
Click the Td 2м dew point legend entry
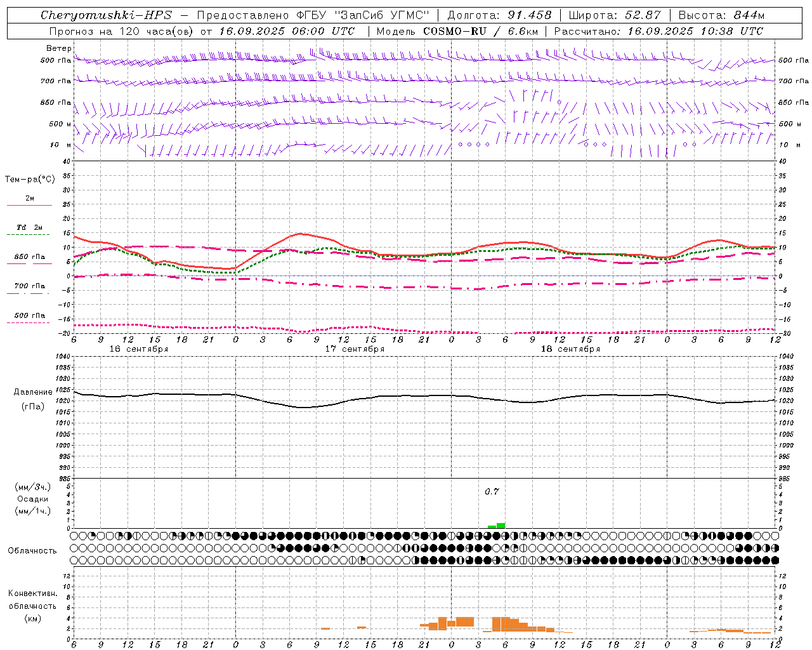pyautogui.click(x=30, y=227)
